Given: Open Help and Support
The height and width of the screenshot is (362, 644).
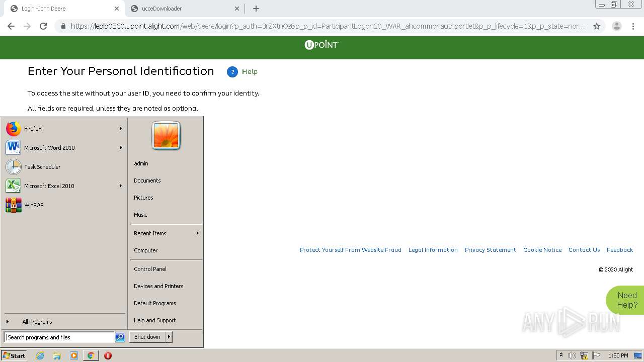Looking at the screenshot, I should 155,320.
